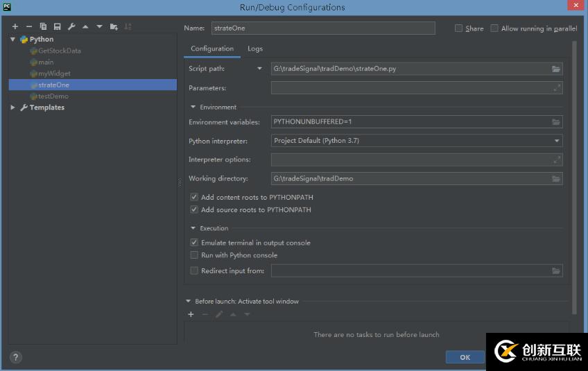The width and height of the screenshot is (588, 371).
Task: Open the help question mark button
Action: (x=16, y=357)
